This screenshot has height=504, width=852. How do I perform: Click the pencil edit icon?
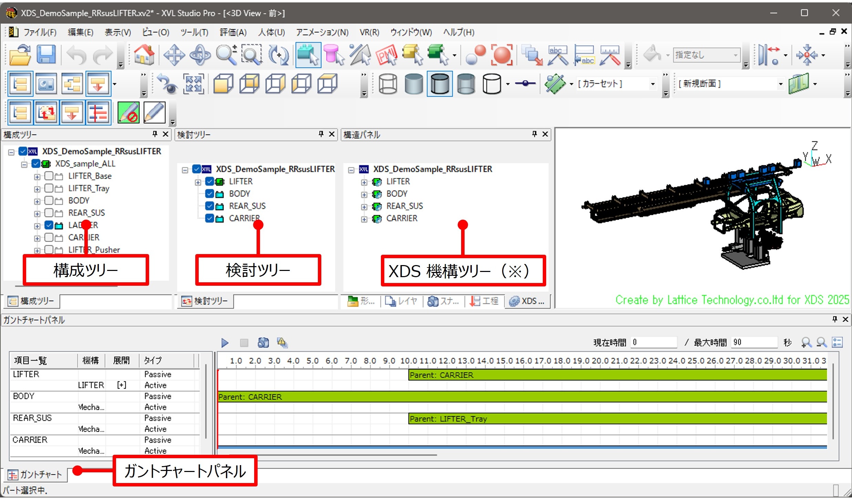[154, 113]
